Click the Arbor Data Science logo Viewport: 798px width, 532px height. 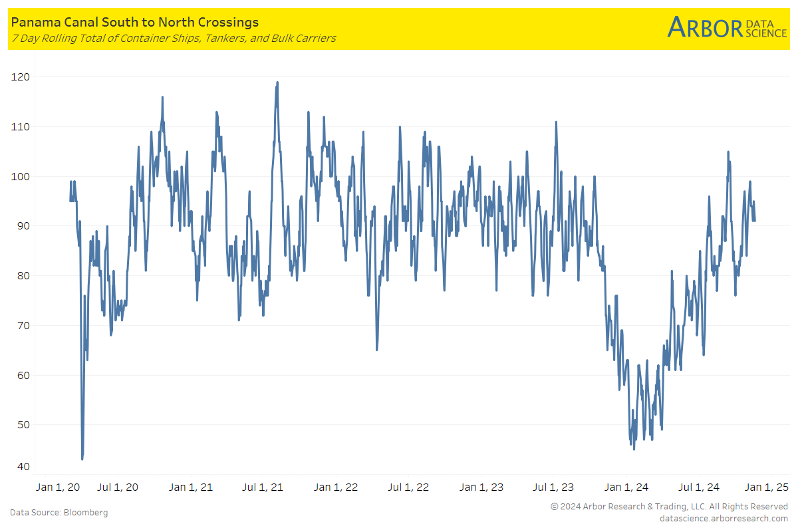(x=727, y=27)
